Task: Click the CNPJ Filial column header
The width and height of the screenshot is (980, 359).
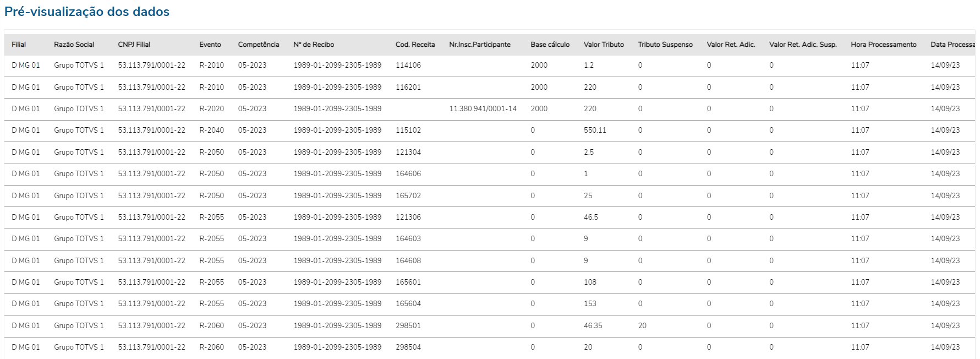Action: (x=134, y=45)
